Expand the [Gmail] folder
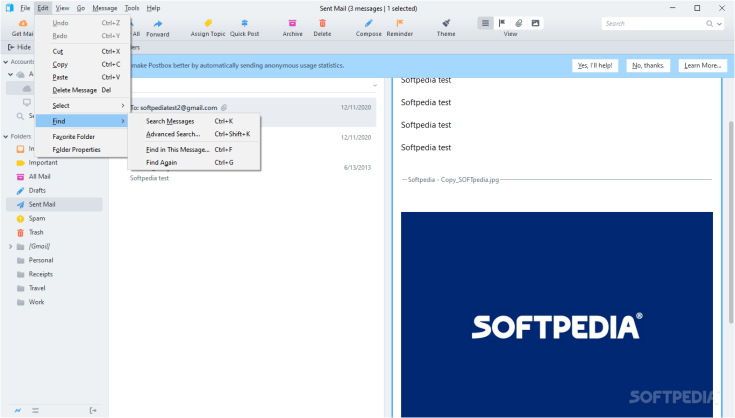Image resolution: width=735 pixels, height=418 pixels. 10,246
